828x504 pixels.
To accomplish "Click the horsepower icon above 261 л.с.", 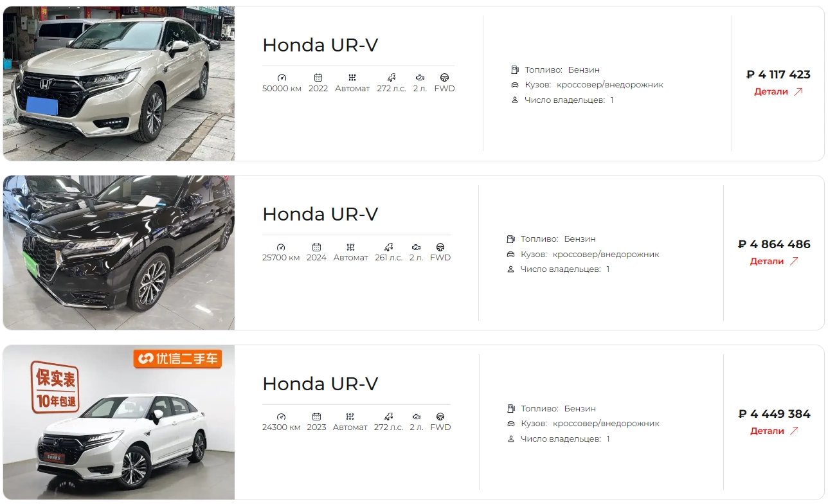I will coord(388,247).
